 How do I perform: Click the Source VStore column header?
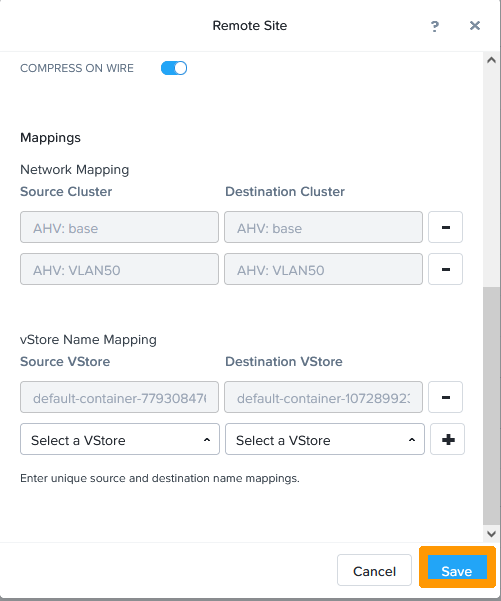pos(65,361)
